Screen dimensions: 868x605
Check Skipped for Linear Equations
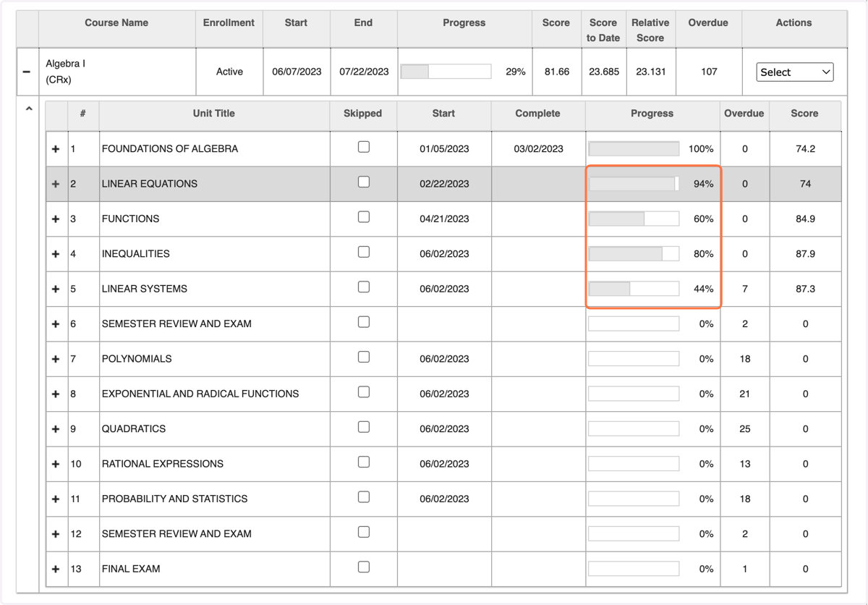364,182
